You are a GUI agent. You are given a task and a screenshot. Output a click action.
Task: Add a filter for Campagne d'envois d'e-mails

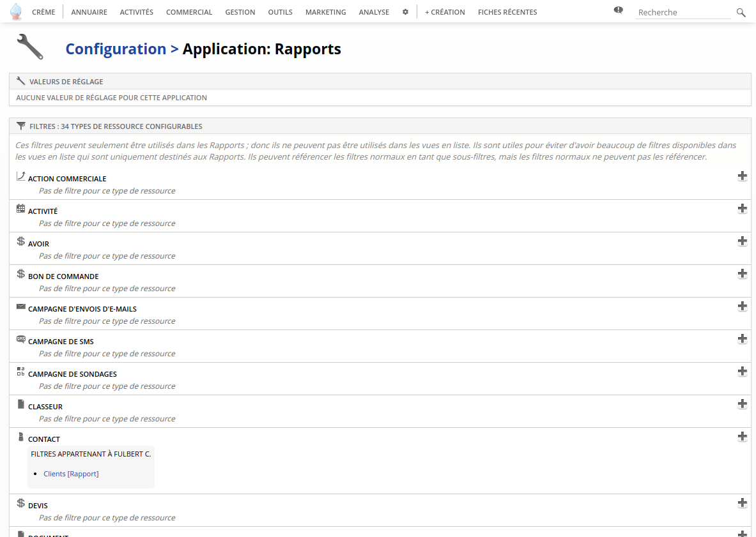click(743, 306)
